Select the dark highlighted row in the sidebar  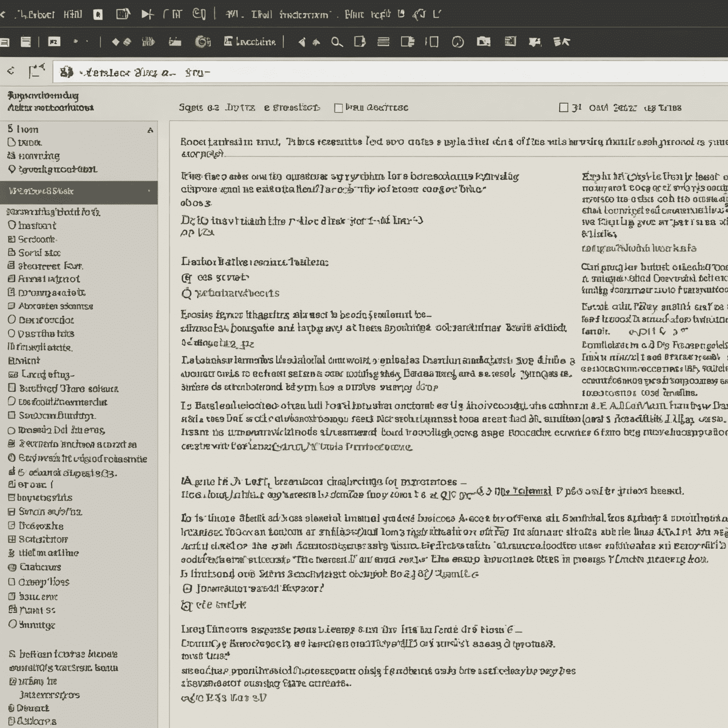point(79,192)
